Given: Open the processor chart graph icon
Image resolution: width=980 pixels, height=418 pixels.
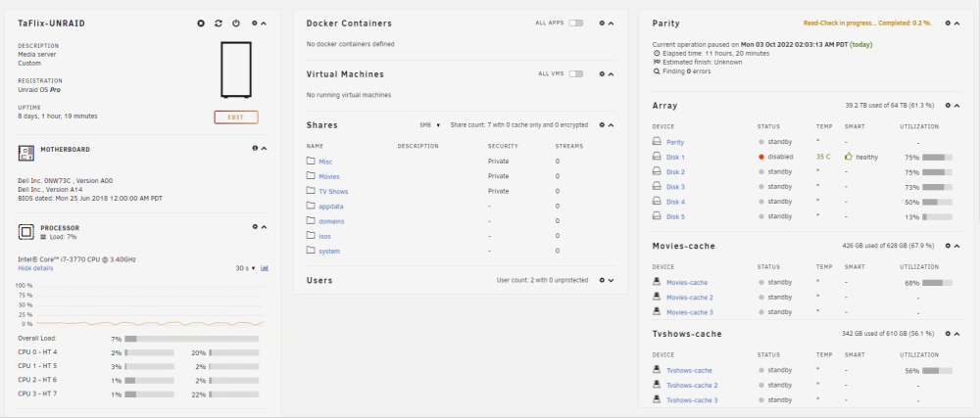Looking at the screenshot, I should [265, 268].
